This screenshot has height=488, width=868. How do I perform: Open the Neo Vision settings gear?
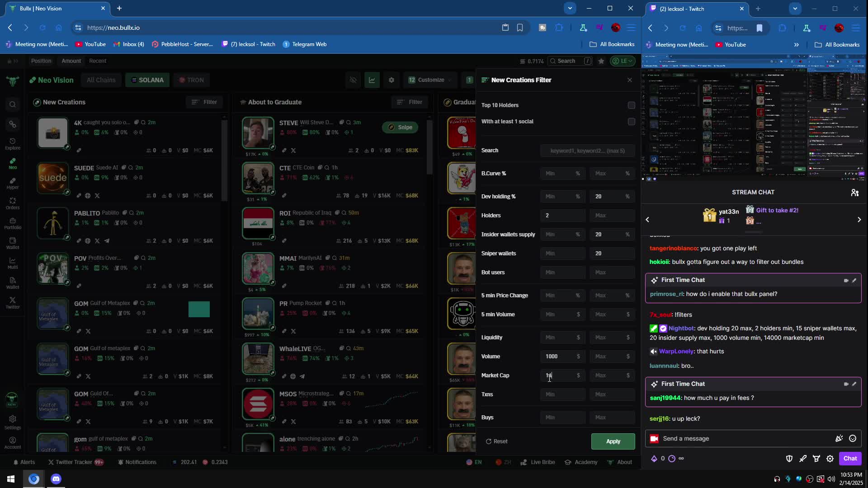point(392,80)
